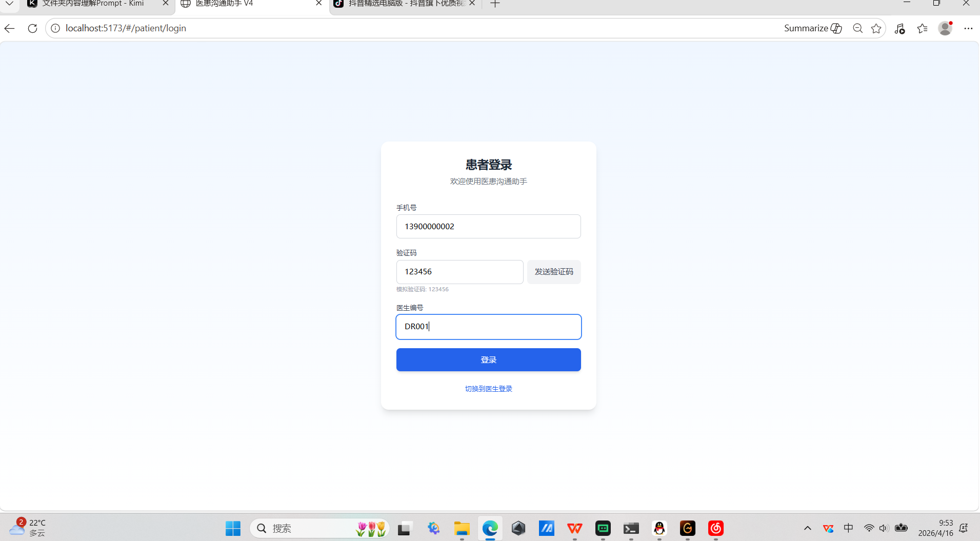
Task: Toggle the Chinese input method indicator
Action: pyautogui.click(x=848, y=528)
